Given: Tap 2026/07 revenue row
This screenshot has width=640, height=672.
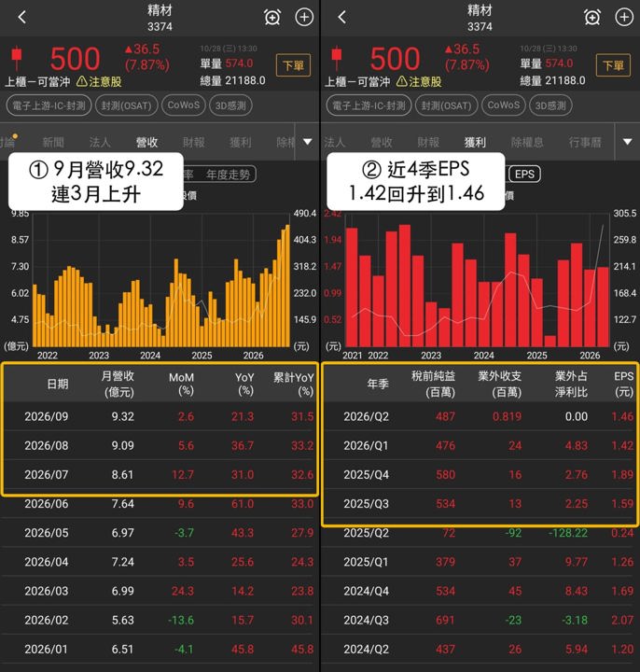Looking at the screenshot, I should coord(160,474).
